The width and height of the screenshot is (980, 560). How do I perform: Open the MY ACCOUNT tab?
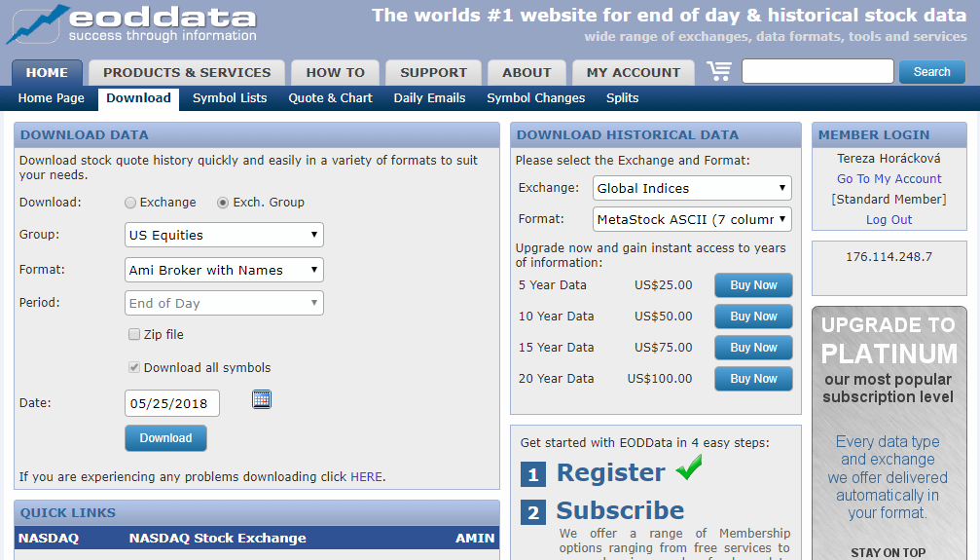(634, 73)
